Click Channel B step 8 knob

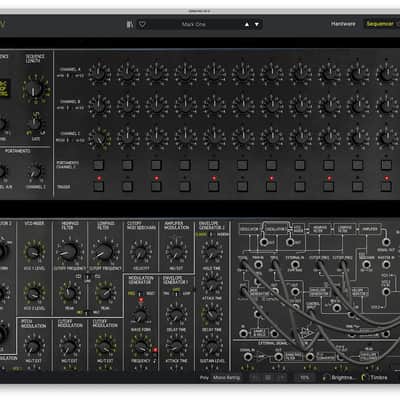[300, 106]
